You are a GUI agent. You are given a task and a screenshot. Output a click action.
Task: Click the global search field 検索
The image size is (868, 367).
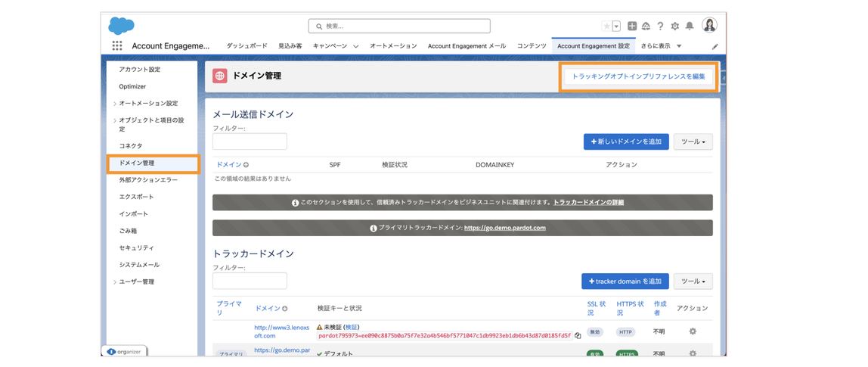click(399, 26)
